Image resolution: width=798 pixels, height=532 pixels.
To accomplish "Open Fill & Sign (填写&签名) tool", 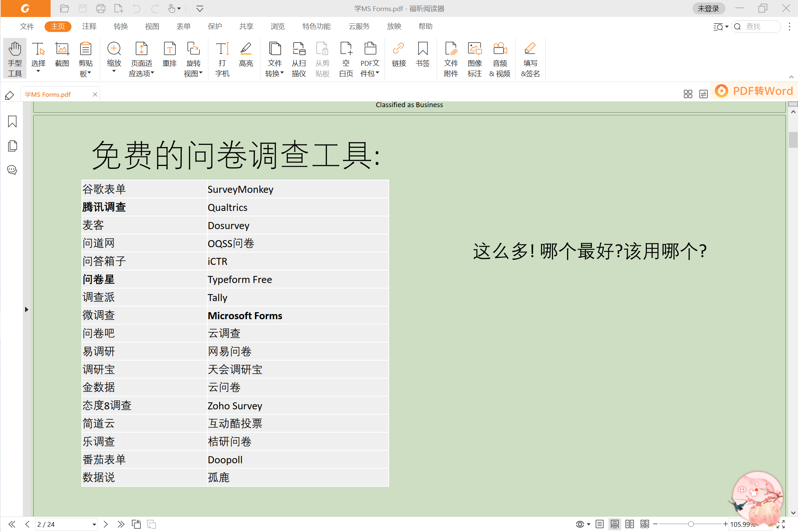I will coord(530,59).
